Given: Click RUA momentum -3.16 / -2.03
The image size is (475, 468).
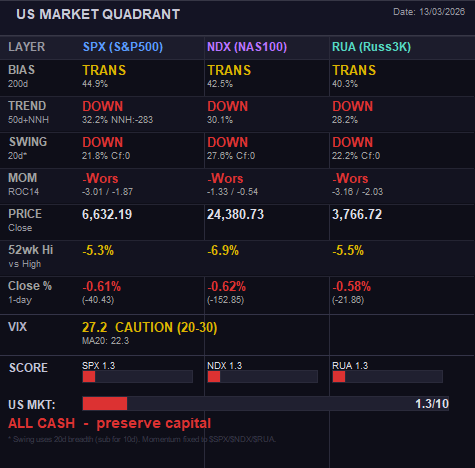Looking at the screenshot, I should (x=357, y=192).
